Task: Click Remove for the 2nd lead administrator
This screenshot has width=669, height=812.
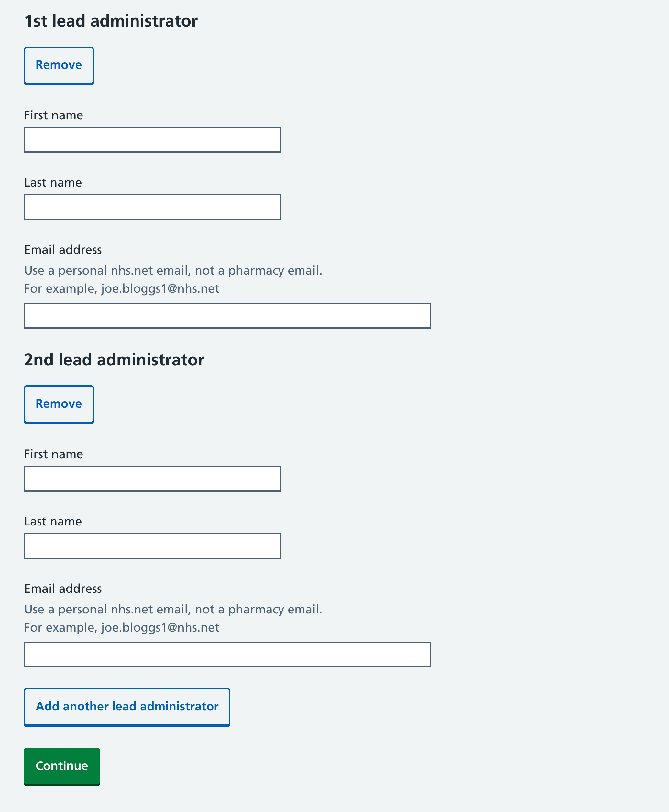Action: coord(59,404)
